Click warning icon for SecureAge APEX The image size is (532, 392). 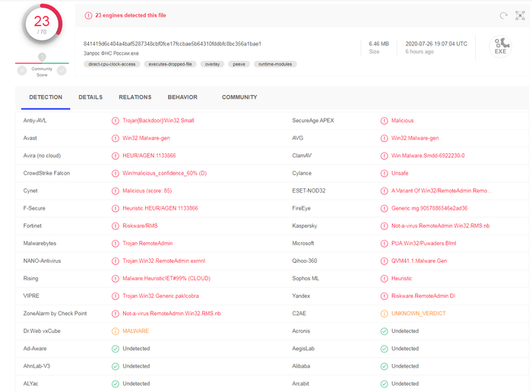pyautogui.click(x=384, y=120)
